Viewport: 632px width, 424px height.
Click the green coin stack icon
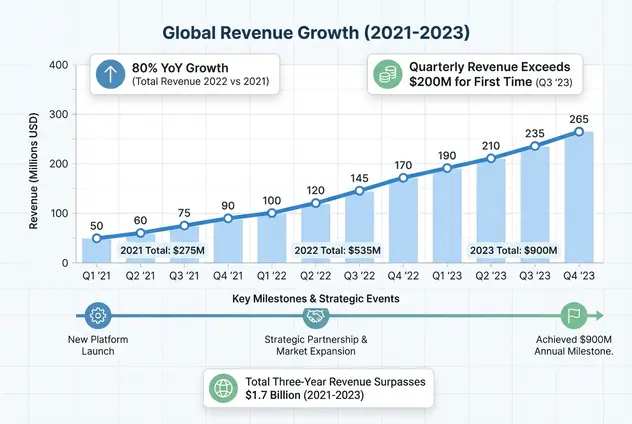[x=385, y=75]
